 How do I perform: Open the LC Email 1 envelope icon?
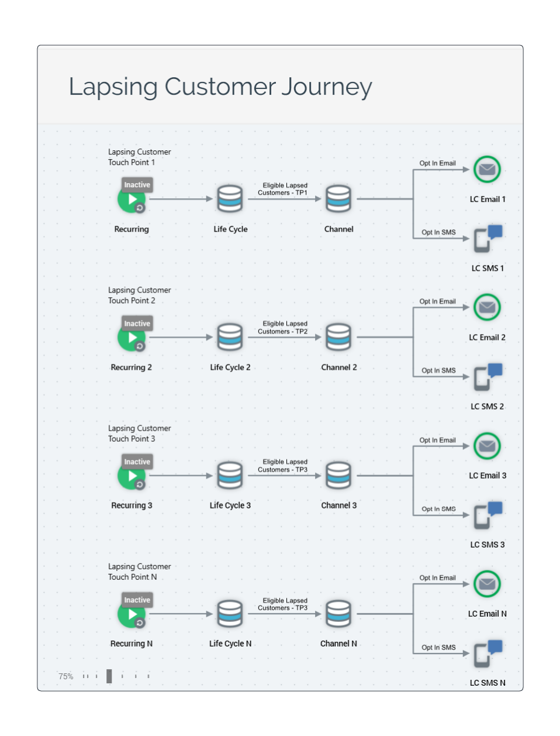487,170
